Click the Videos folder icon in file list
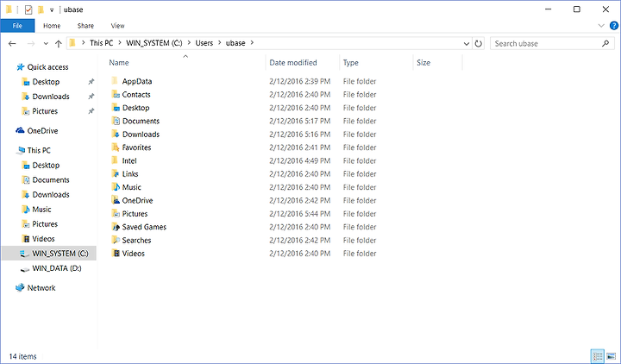This screenshot has width=621, height=364. (x=116, y=253)
